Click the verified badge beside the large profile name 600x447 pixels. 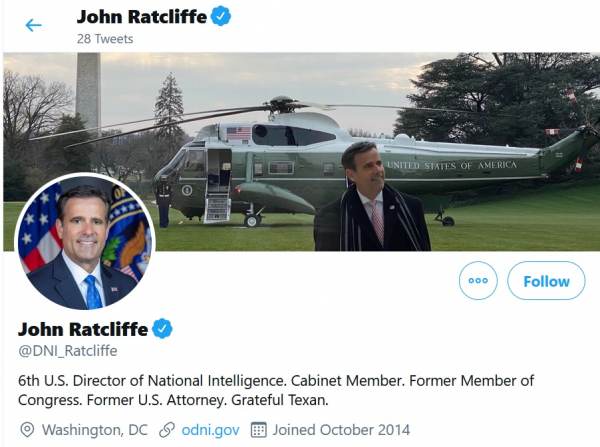click(x=161, y=329)
